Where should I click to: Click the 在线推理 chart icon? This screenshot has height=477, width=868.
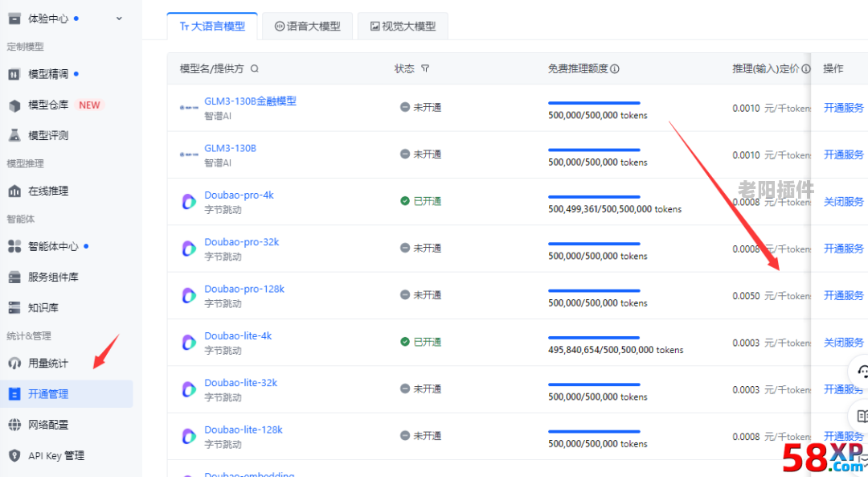point(14,191)
